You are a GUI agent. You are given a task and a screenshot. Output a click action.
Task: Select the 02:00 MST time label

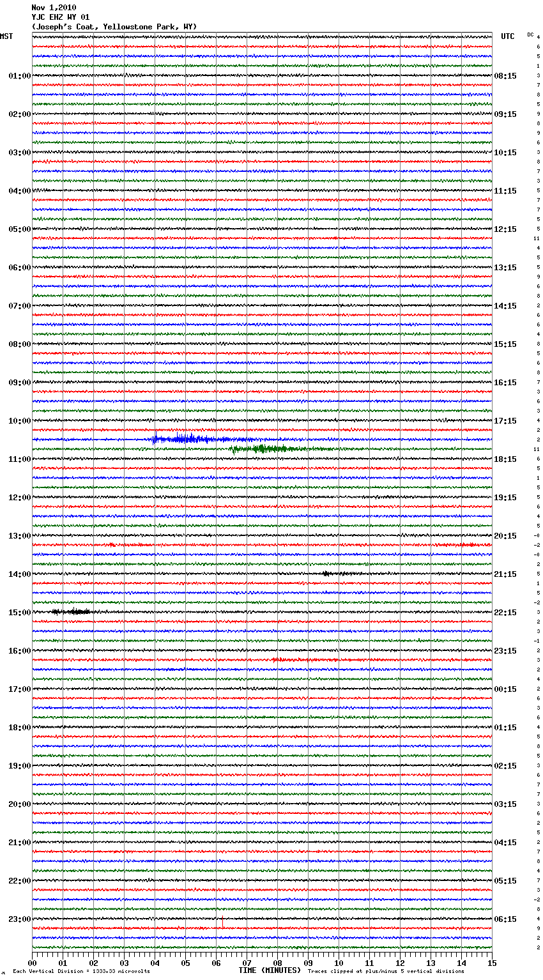tap(19, 114)
